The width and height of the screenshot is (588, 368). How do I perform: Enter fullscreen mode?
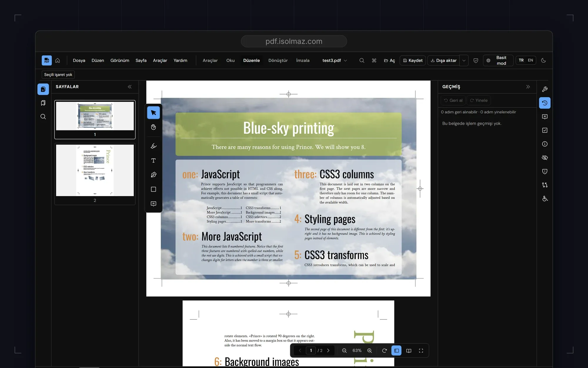tap(421, 351)
